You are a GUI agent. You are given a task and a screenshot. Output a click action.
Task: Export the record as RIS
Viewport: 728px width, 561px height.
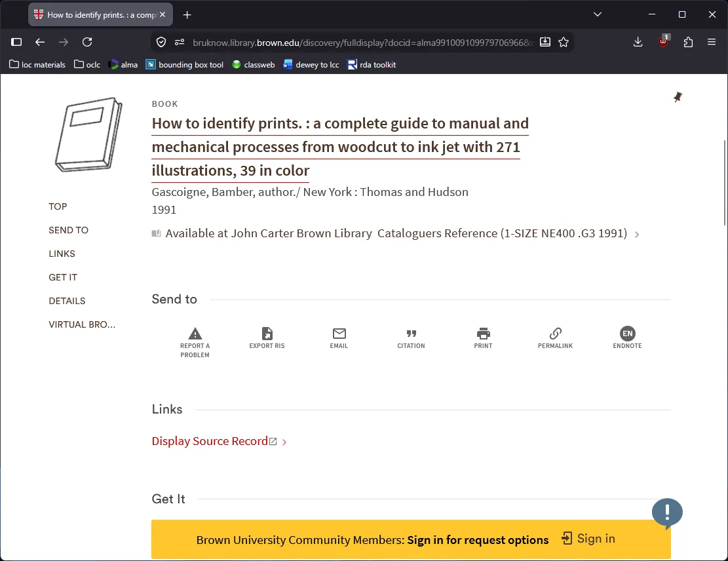tap(267, 338)
